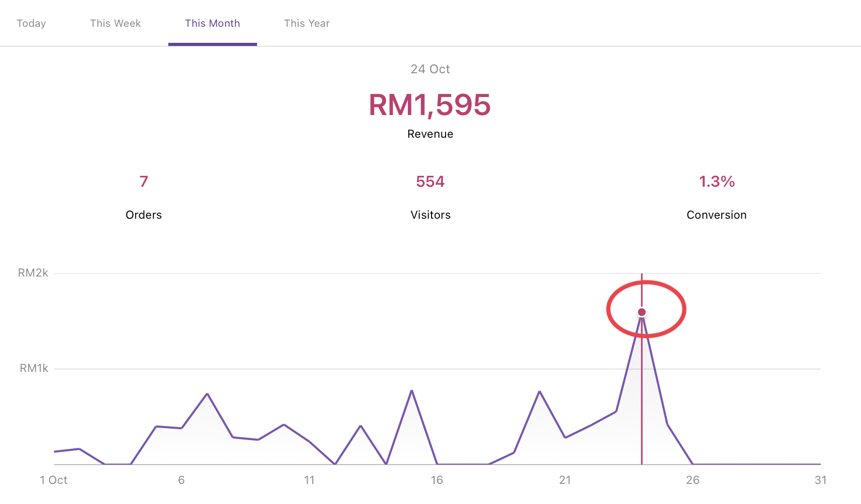861x504 pixels.
Task: Click the 24 Oct date heading
Action: (430, 69)
